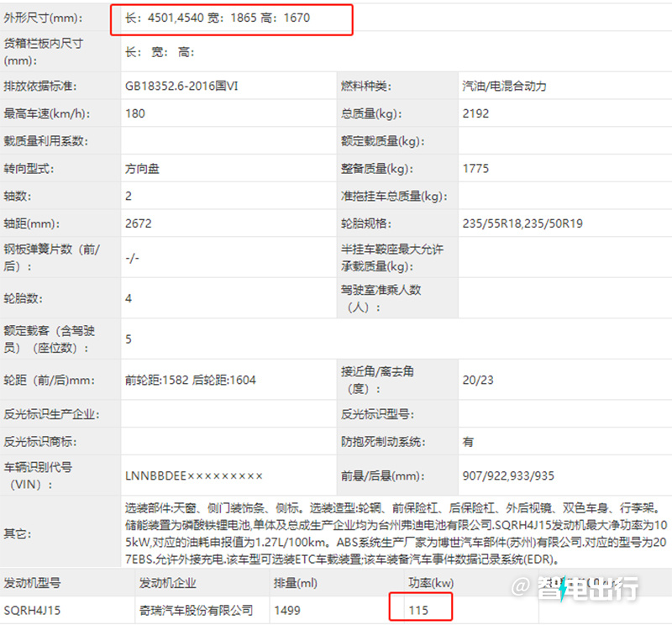Click the 发动机型号 column header
The width and height of the screenshot is (672, 625).
click(x=32, y=583)
